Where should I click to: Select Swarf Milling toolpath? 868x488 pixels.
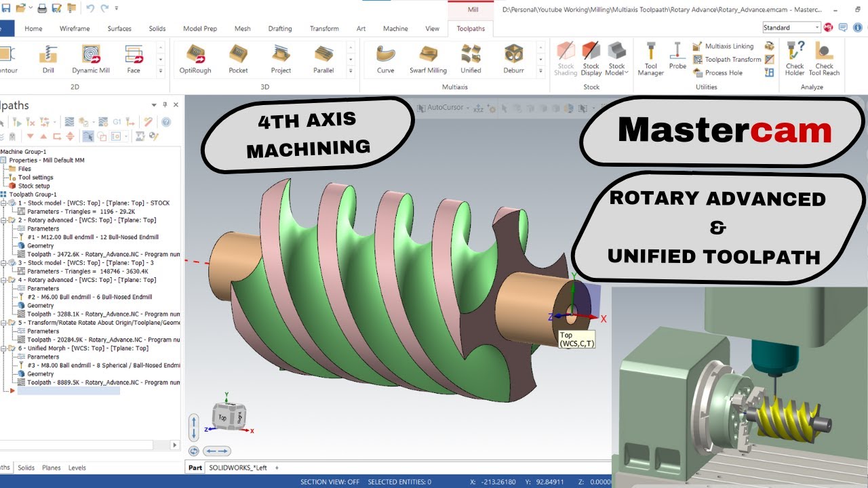click(x=428, y=58)
